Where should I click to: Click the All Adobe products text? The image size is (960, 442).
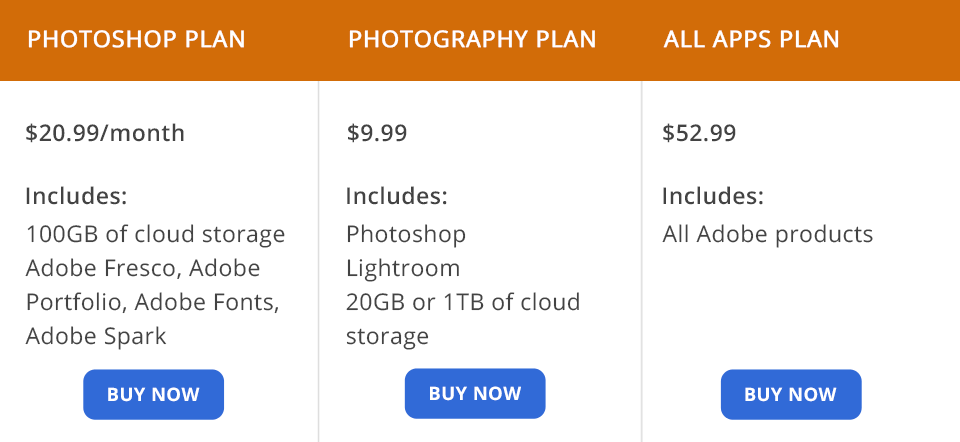coord(767,234)
